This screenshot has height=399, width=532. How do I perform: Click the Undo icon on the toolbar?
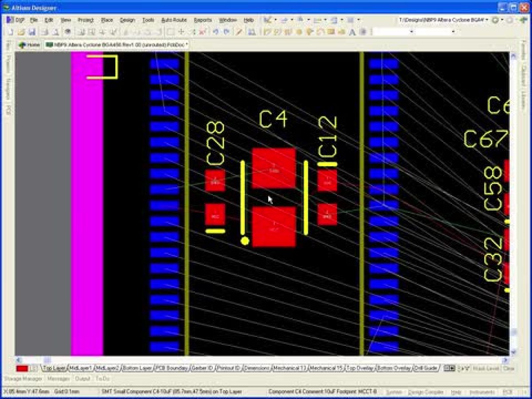[215, 32]
